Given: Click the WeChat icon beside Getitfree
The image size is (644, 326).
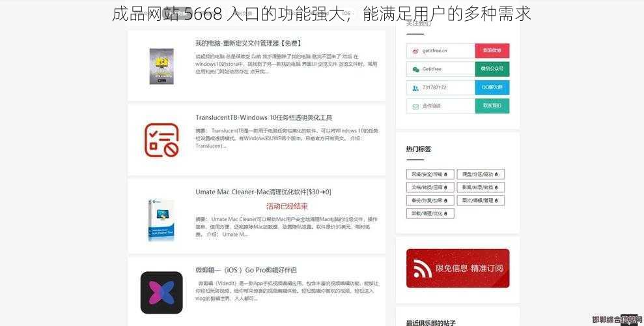Looking at the screenshot, I should (x=415, y=70).
